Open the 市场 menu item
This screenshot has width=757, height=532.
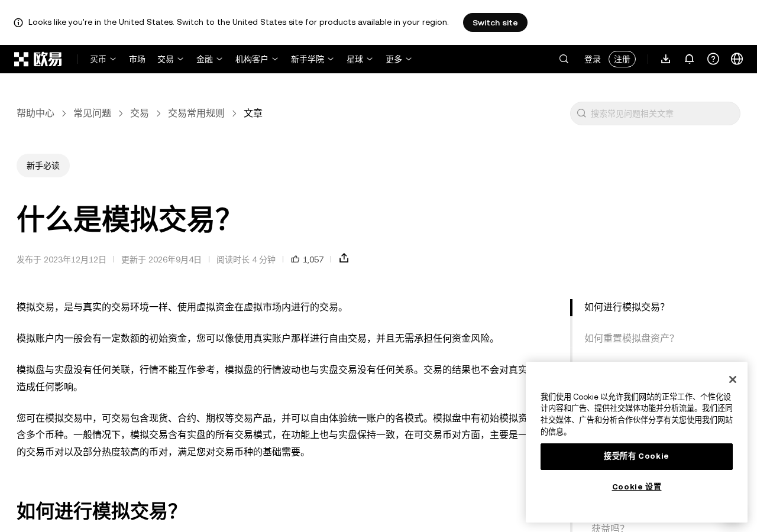(x=137, y=59)
